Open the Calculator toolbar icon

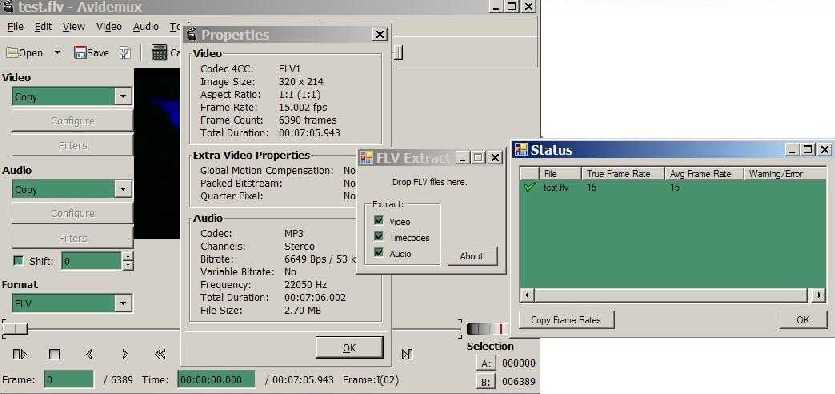coord(159,52)
